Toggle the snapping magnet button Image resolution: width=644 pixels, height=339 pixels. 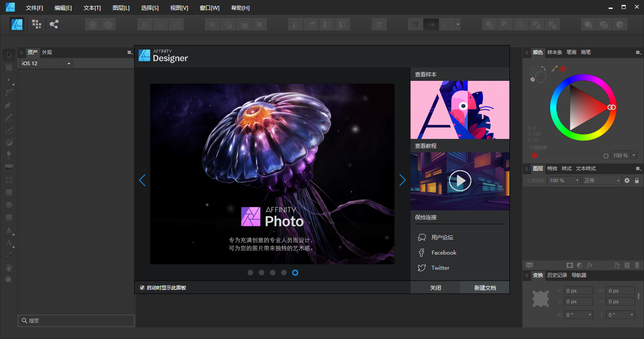pyautogui.click(x=447, y=24)
